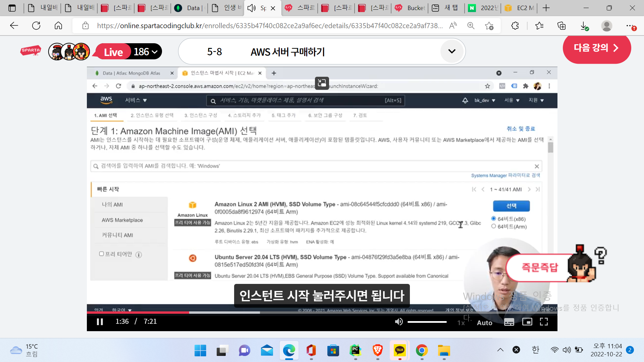Click the blue 선택 button for Amazon Linux

click(511, 206)
